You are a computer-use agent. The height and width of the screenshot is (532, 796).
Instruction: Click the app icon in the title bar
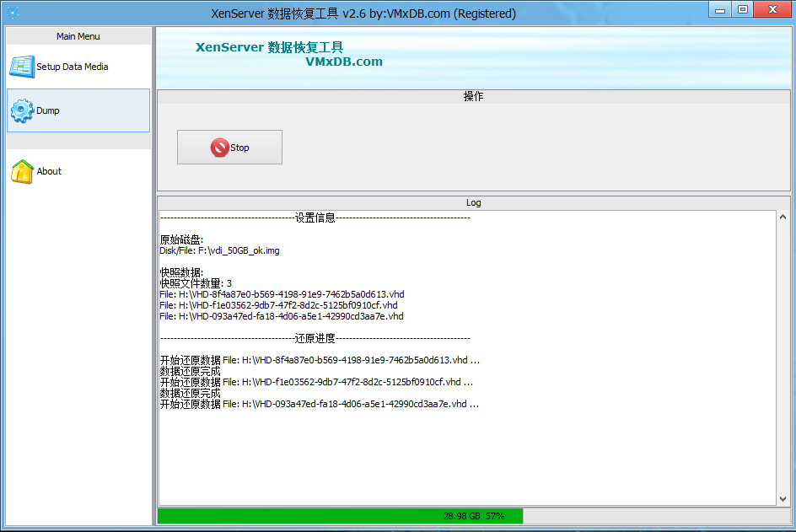(x=12, y=13)
